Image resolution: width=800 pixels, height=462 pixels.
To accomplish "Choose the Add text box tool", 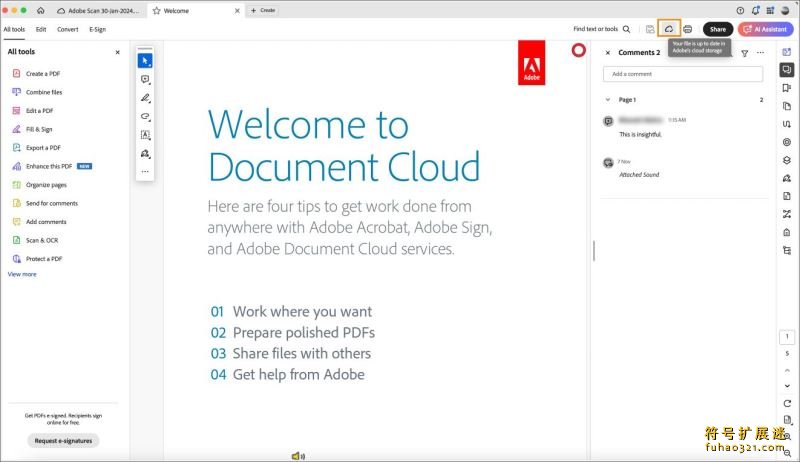I will [145, 135].
